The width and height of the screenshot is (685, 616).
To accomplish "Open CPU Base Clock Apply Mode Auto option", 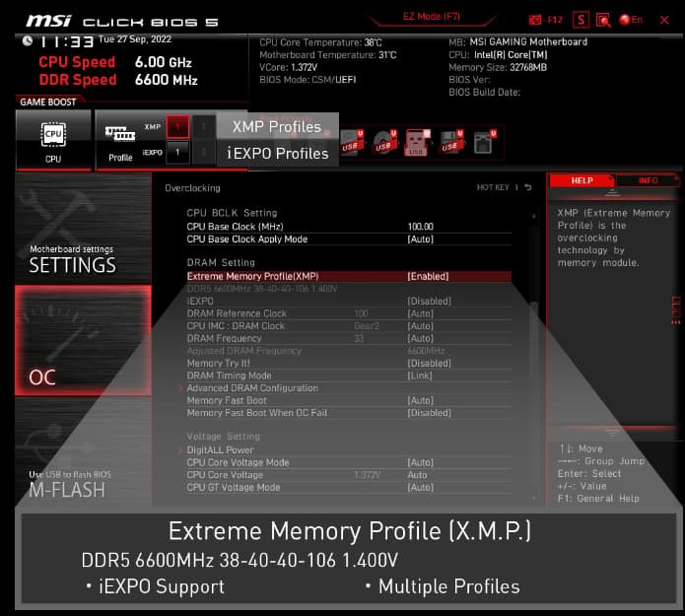I will point(420,240).
